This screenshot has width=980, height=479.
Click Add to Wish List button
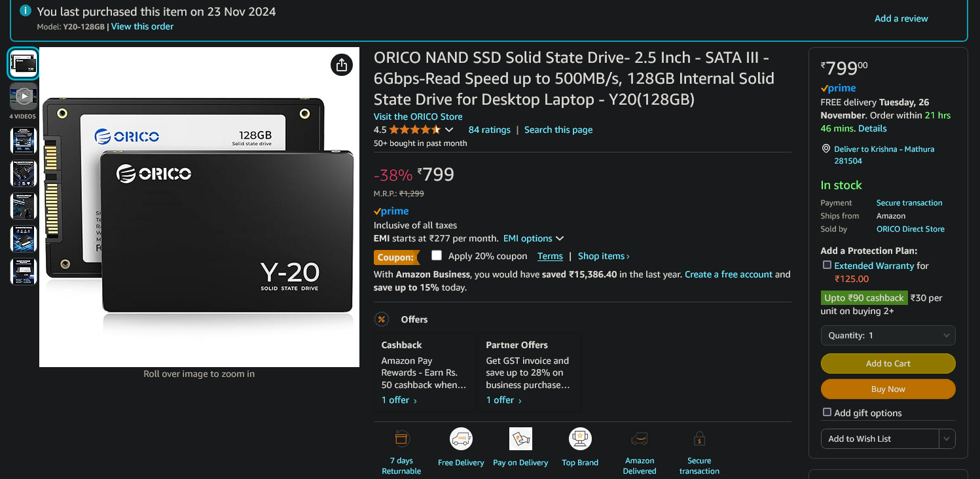pos(880,438)
